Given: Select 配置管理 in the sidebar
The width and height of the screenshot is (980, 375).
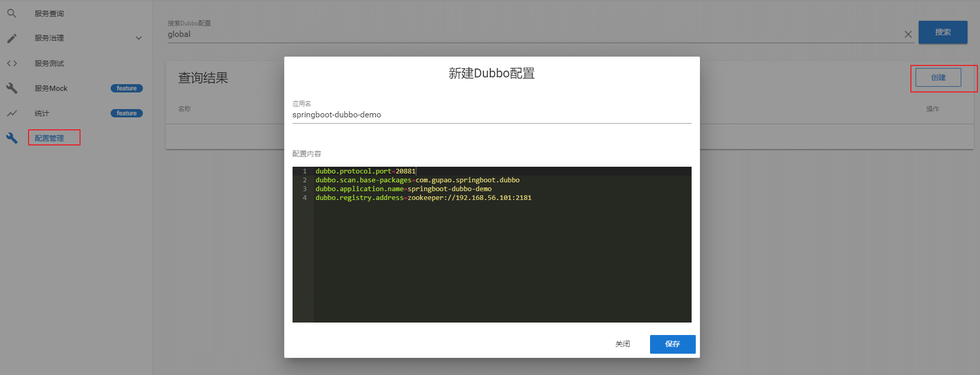Looking at the screenshot, I should coord(49,138).
